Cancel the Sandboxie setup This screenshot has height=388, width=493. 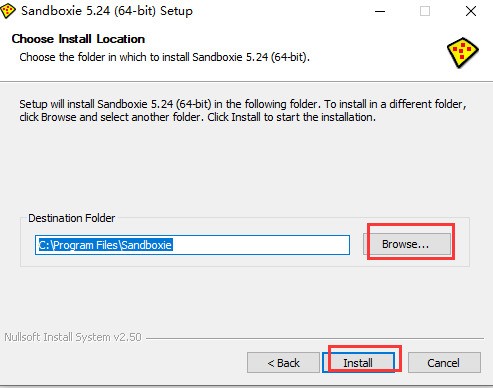pos(444,363)
